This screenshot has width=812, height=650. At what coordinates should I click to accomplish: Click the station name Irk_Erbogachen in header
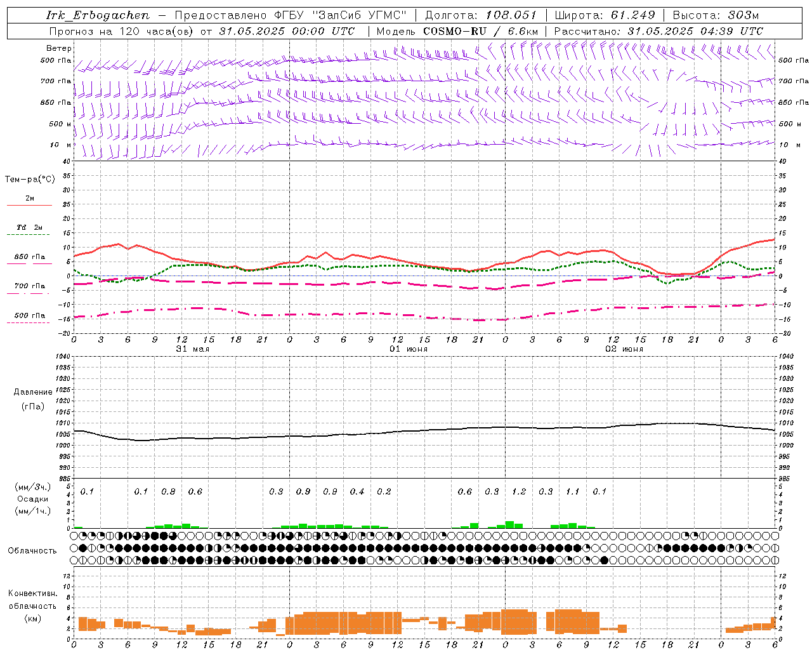pos(98,15)
